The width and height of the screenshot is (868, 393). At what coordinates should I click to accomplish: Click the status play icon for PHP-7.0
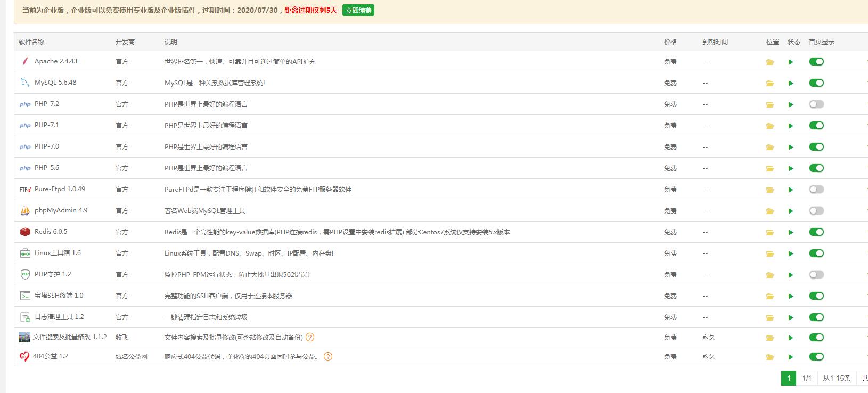pos(791,147)
